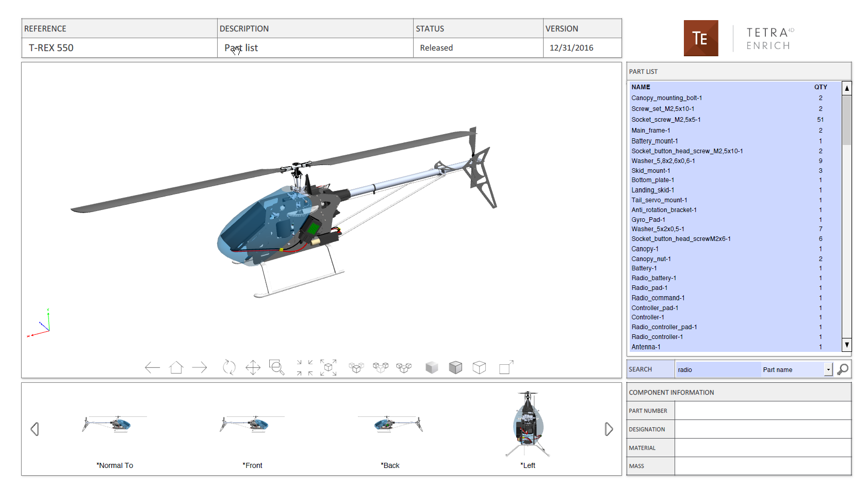Click the NAME column header
Screen dimensions: 868x485
641,87
